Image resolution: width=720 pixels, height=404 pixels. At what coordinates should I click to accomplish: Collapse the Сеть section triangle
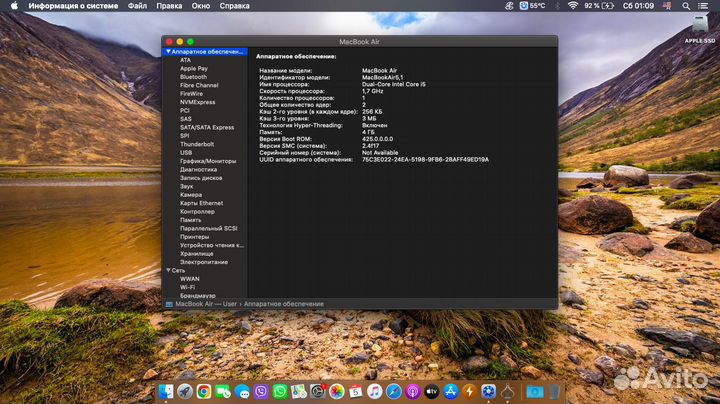(168, 270)
